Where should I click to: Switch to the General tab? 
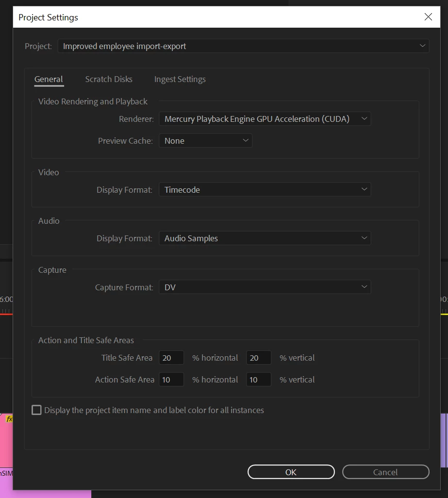(x=49, y=79)
